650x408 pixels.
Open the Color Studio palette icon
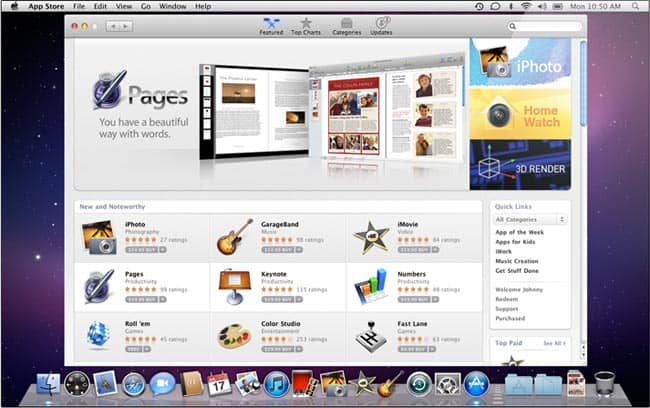[x=234, y=335]
